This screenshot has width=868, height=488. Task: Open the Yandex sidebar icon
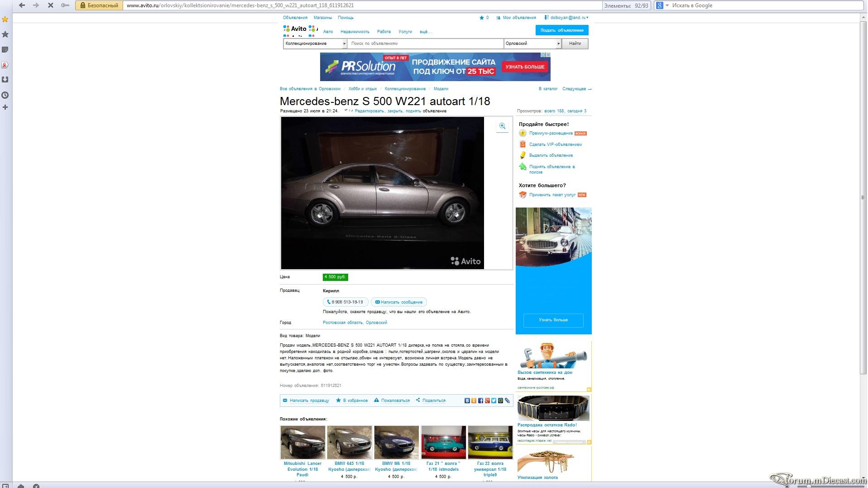[x=5, y=65]
